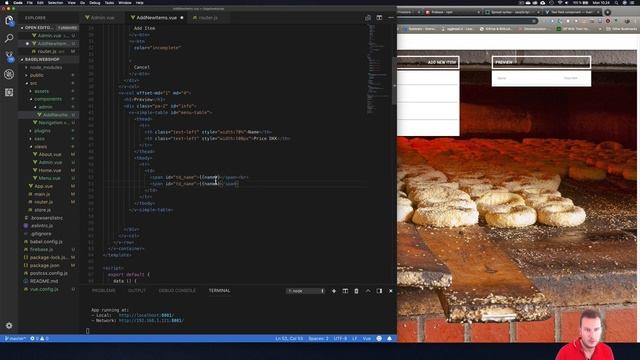640x360 pixels.
Task: Close the terminal panel
Action: [391, 291]
